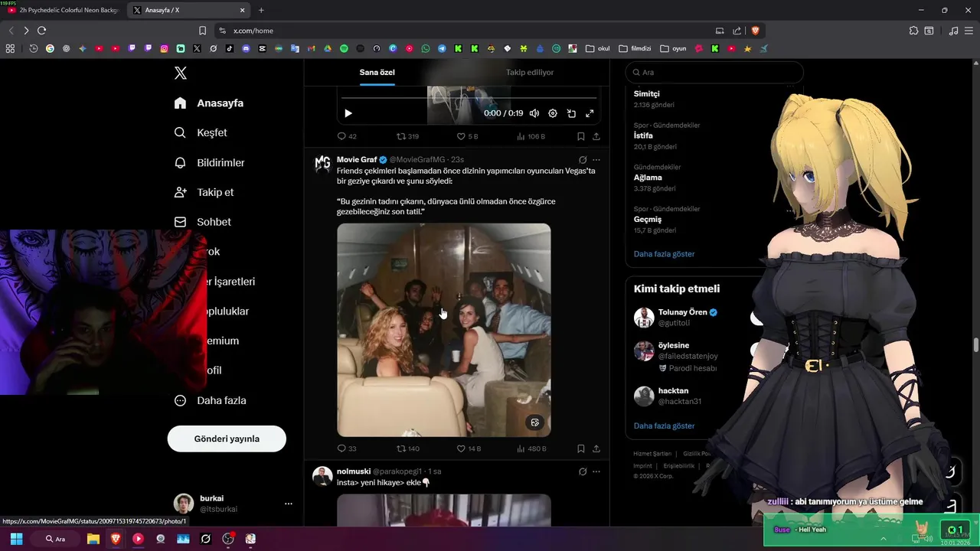Image resolution: width=980 pixels, height=551 pixels.
Task: Open replies on the post with 42 comments
Action: 347,136
